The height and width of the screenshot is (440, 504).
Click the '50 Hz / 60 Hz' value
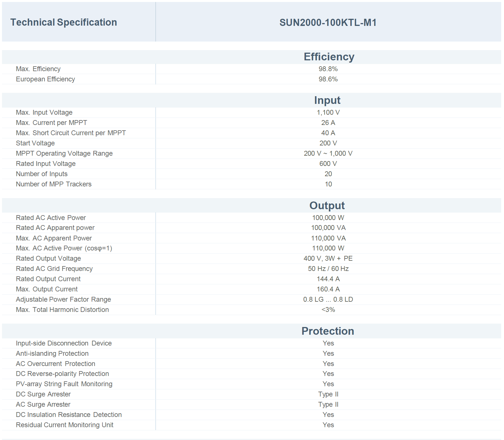(328, 269)
